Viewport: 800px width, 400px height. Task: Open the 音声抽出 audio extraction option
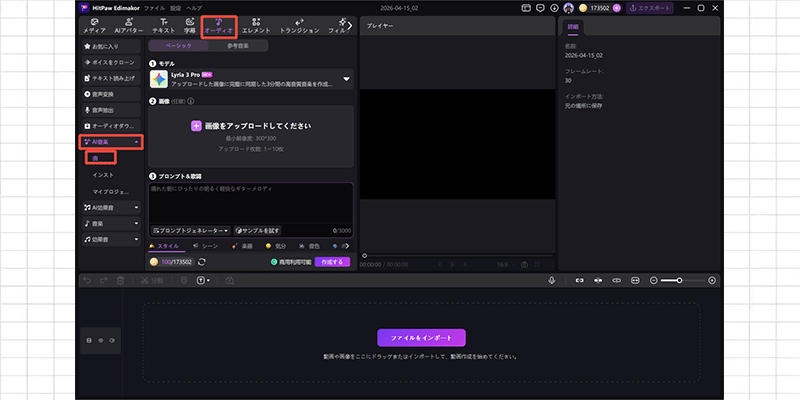(111, 110)
